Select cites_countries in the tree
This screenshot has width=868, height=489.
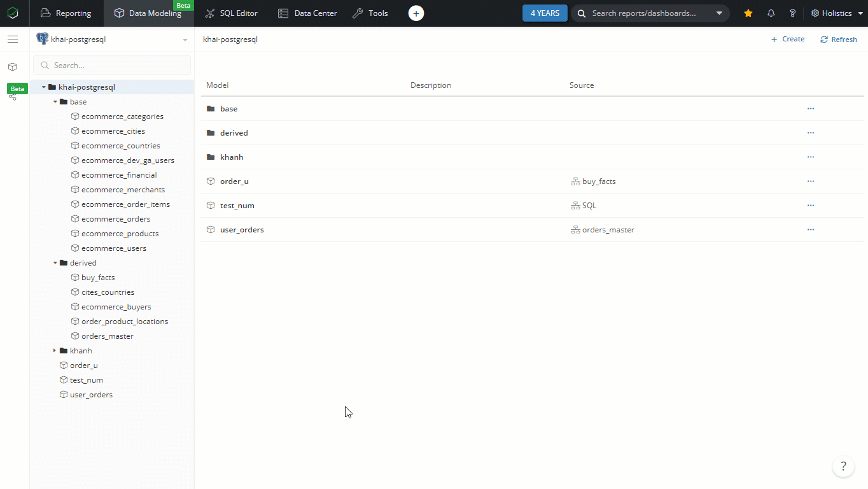(x=108, y=292)
